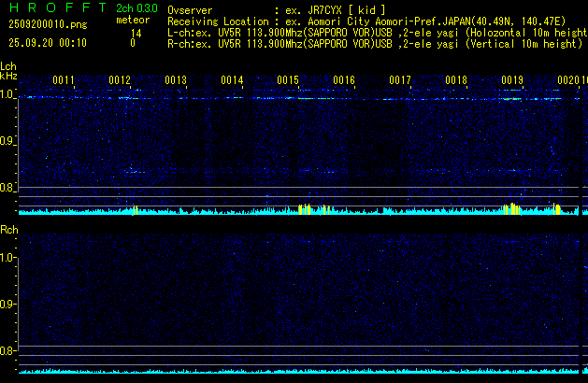Click the Lch channel label
The image size is (588, 383).
click(8, 66)
